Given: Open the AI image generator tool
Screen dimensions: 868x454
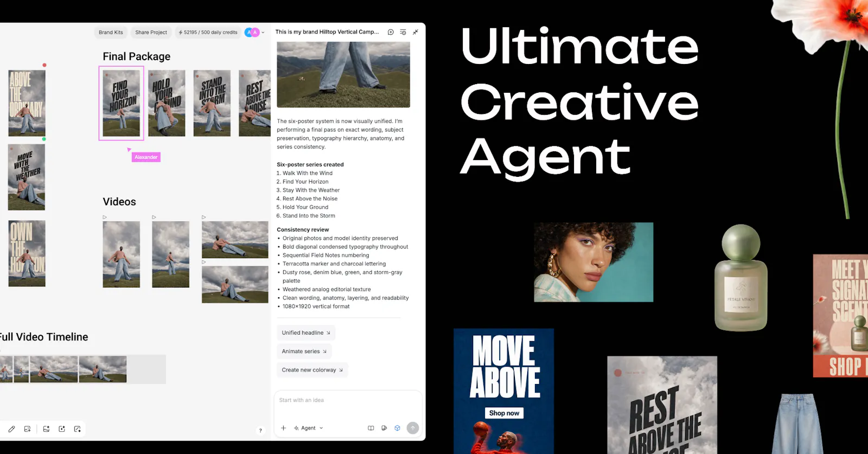Looking at the screenshot, I should pyautogui.click(x=46, y=429).
